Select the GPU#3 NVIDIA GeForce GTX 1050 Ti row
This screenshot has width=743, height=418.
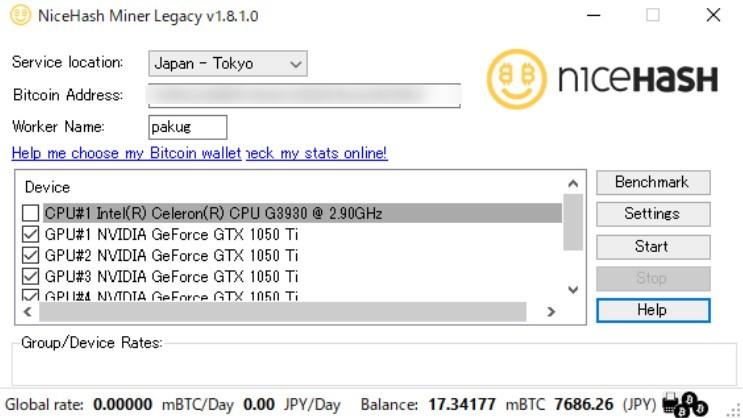[171, 276]
